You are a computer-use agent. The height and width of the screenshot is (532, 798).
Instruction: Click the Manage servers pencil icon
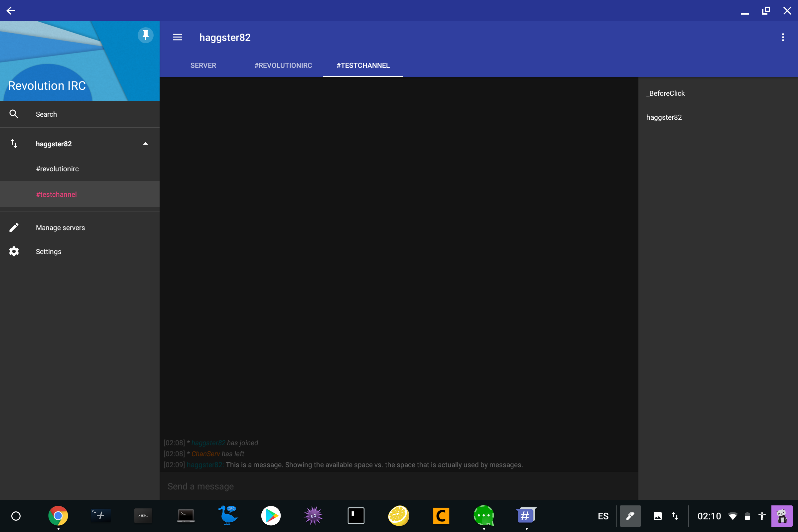point(14,227)
